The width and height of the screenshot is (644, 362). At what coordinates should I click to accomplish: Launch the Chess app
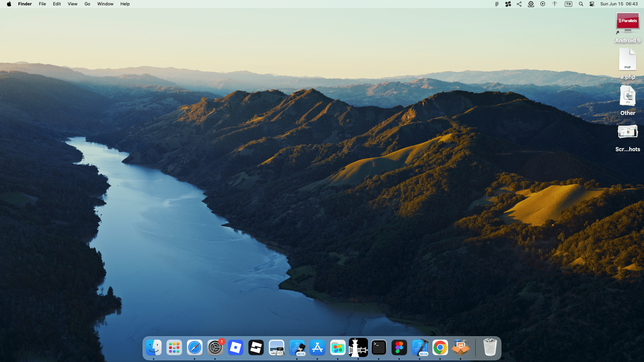coord(358,348)
